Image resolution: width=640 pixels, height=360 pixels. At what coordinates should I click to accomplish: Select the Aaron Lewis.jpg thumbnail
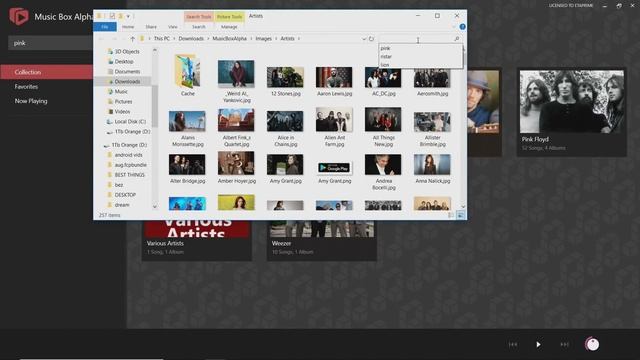pyautogui.click(x=334, y=77)
